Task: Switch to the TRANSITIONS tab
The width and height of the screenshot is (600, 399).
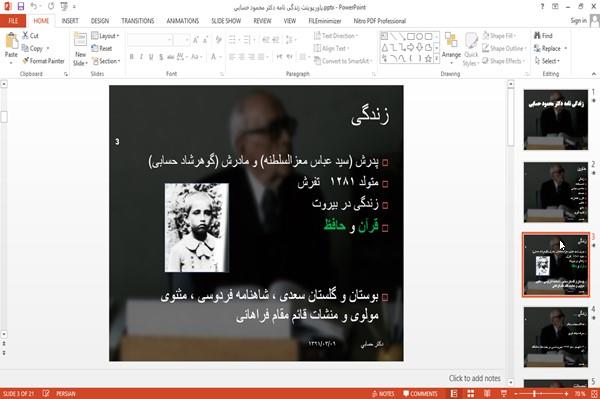Action: [x=138, y=21]
